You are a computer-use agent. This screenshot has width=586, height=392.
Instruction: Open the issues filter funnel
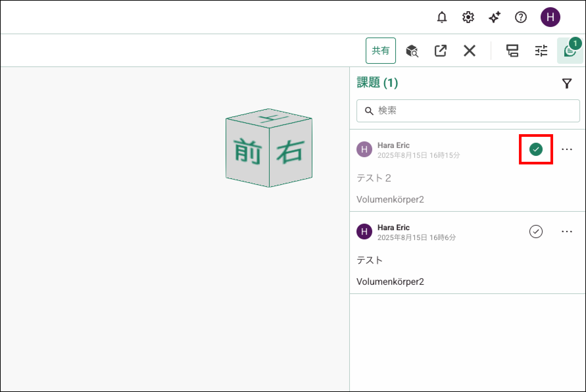(567, 84)
